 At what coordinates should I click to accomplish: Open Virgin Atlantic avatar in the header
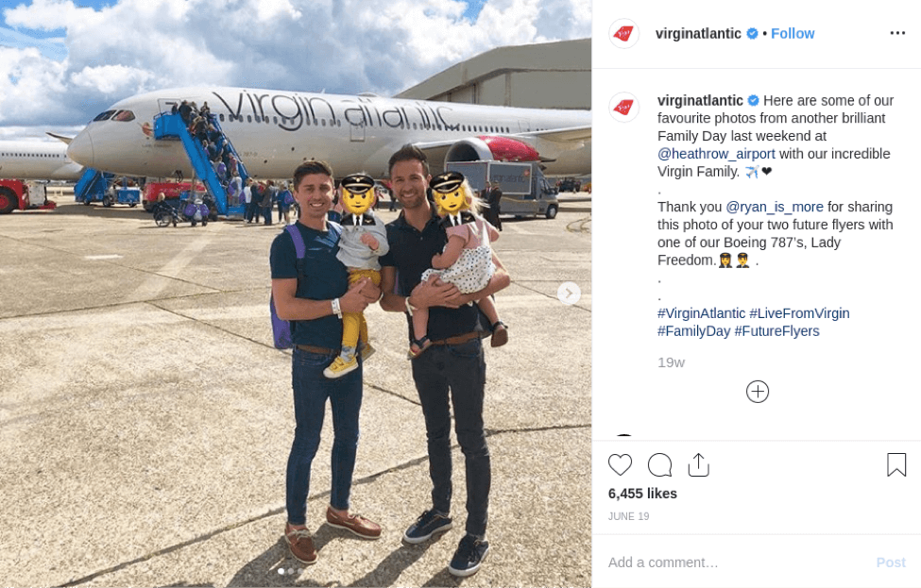click(x=623, y=33)
